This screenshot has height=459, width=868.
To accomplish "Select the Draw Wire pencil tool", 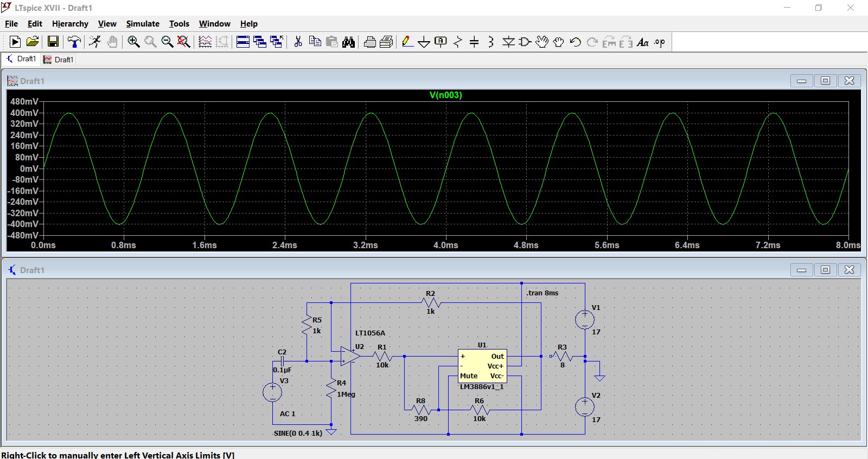I will click(408, 42).
